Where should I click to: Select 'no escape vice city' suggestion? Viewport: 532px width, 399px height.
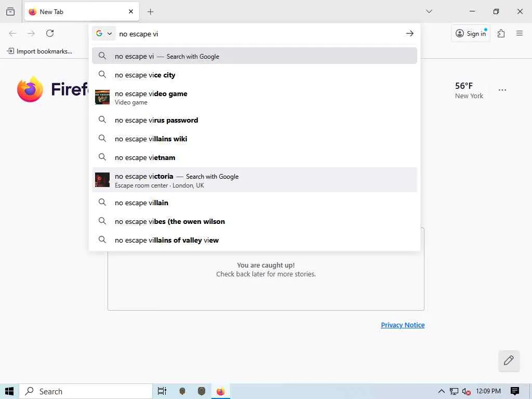255,75
